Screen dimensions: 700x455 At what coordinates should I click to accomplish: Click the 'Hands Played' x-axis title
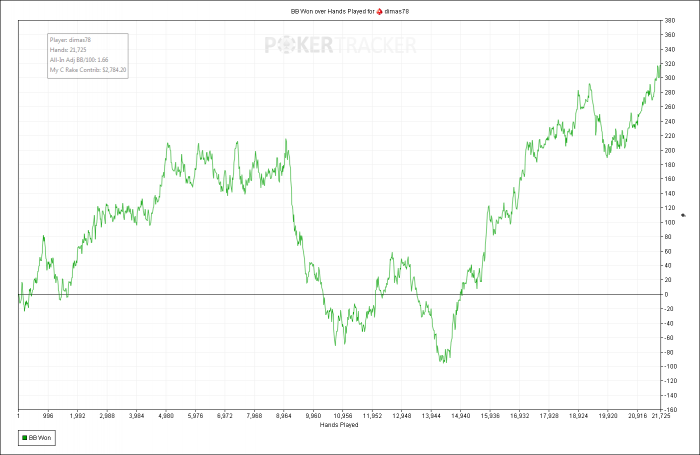pyautogui.click(x=339, y=425)
